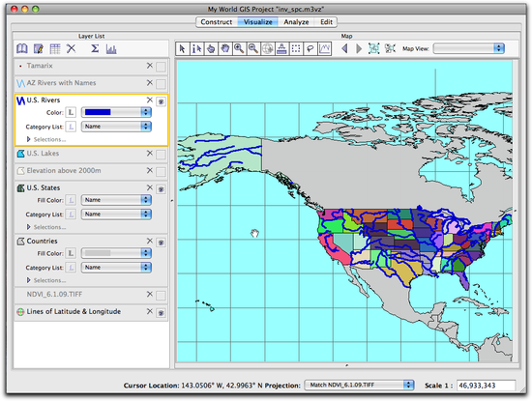Show the Elevation above 2000m layer
The image size is (532, 401).
pos(161,172)
